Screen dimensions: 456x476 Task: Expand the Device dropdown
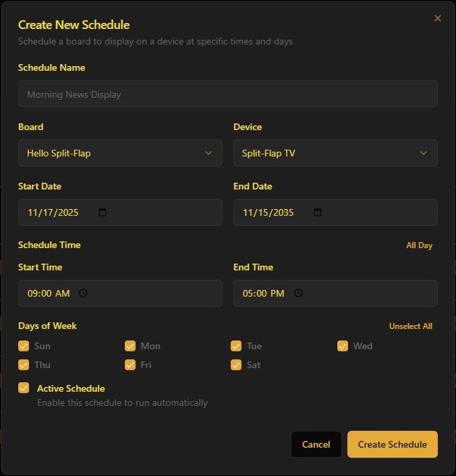[335, 153]
